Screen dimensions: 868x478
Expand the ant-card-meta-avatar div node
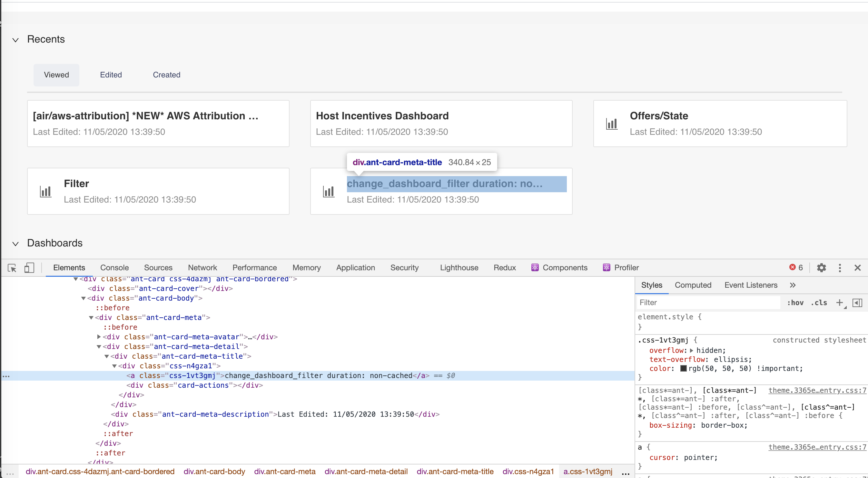point(99,336)
